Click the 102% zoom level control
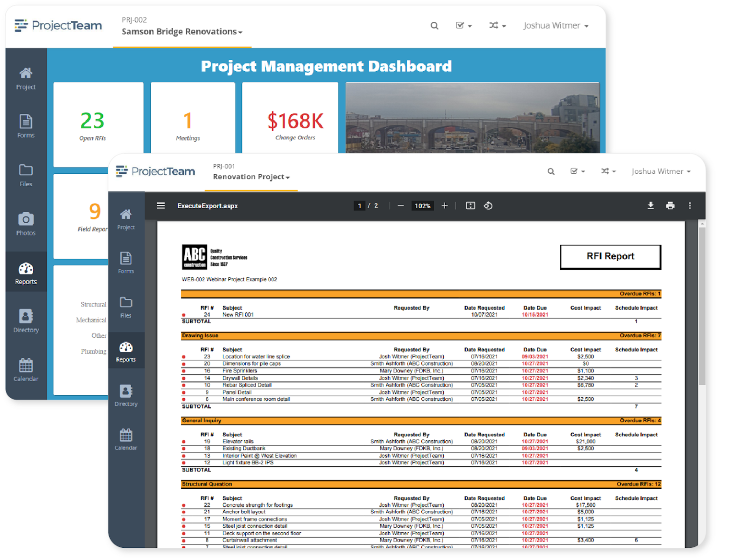749x560 pixels. (x=422, y=205)
